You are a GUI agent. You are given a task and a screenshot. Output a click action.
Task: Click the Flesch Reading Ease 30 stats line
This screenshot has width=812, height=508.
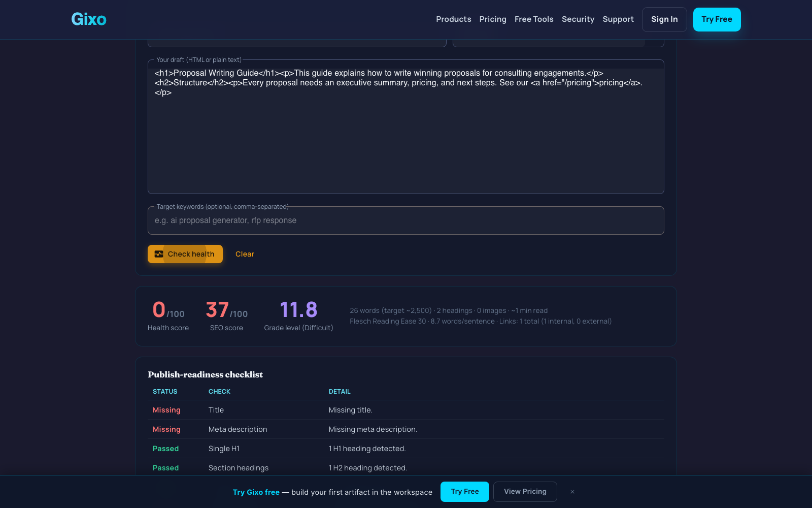481,321
